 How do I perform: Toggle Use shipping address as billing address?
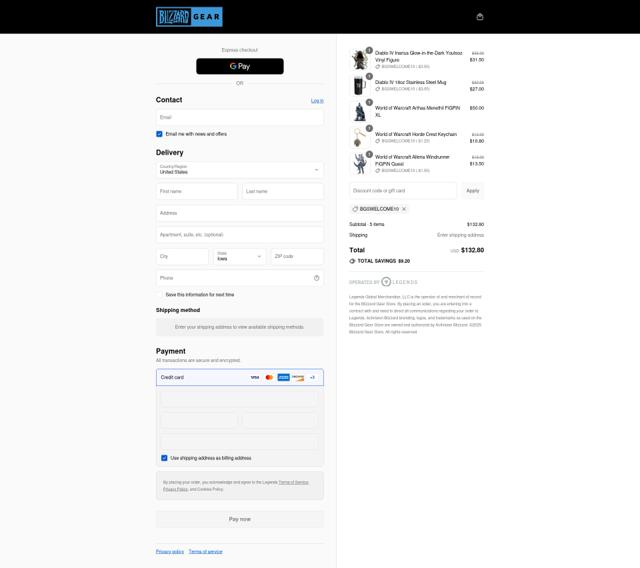click(x=164, y=458)
